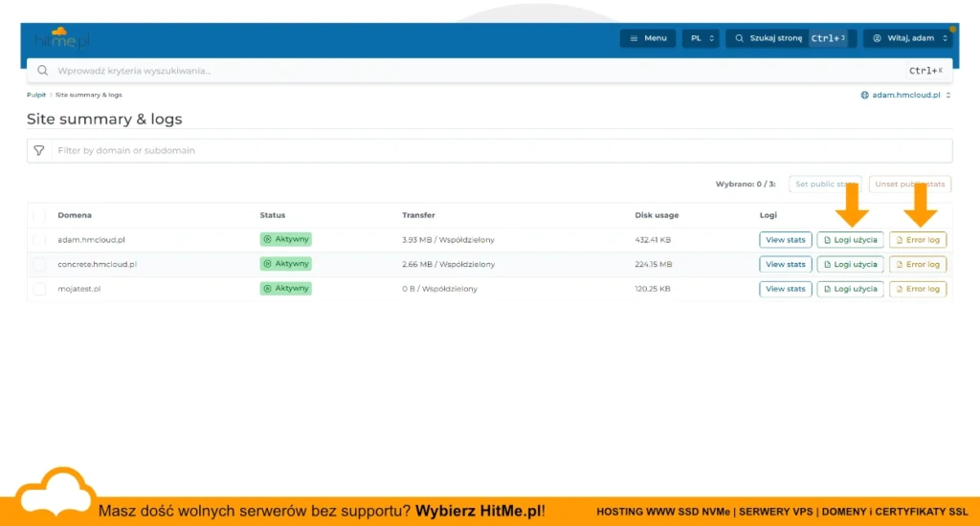Viewport: 980px width, 526px height.
Task: Select the concrete.hmcloud.pl row checkbox
Action: 39,264
